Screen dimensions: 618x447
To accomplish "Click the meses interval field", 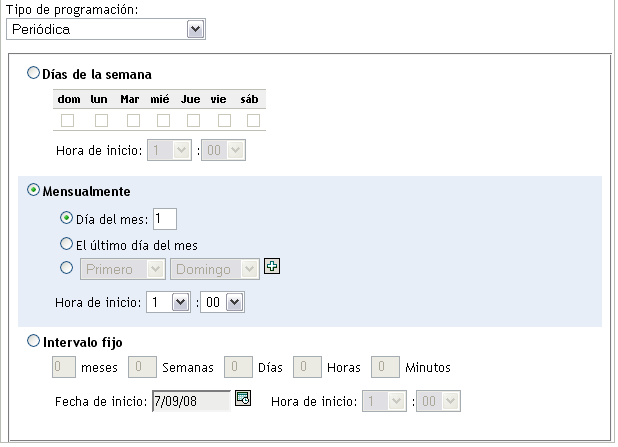I will (63, 367).
